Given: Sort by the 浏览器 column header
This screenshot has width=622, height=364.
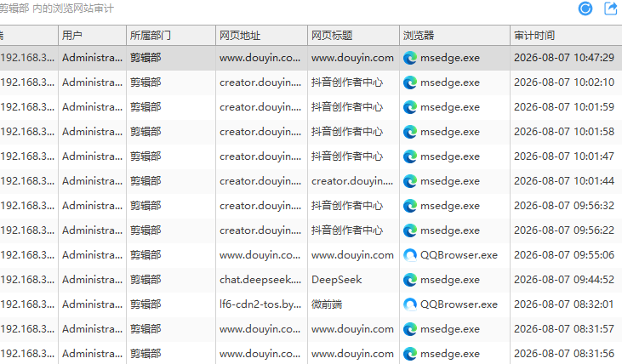Looking at the screenshot, I should click(x=454, y=35).
